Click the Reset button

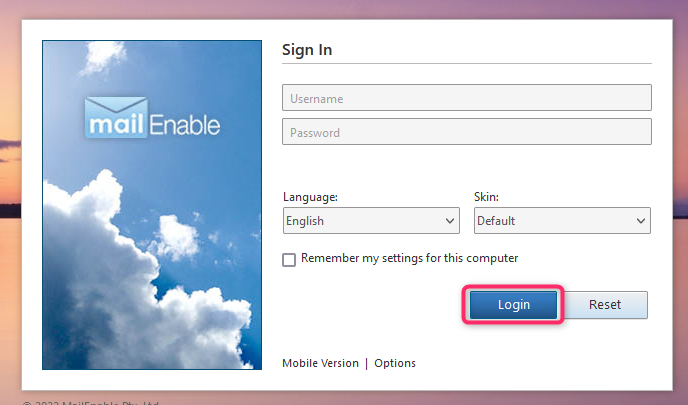(x=605, y=305)
